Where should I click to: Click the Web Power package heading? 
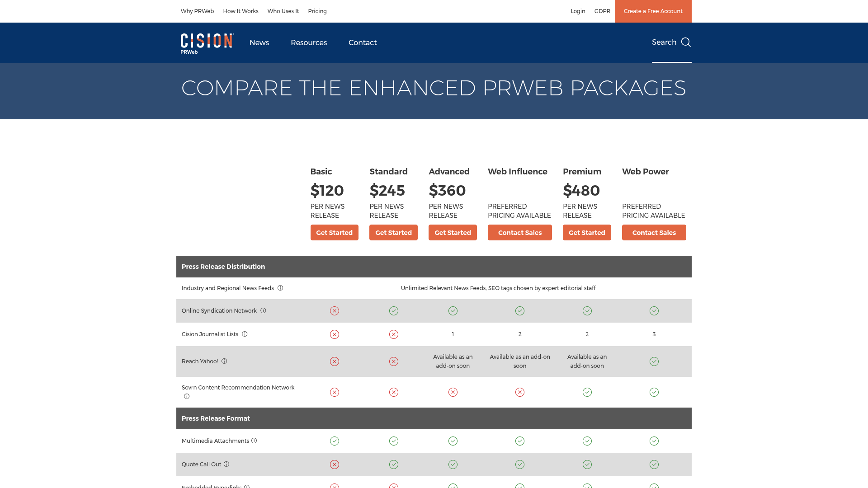click(646, 172)
